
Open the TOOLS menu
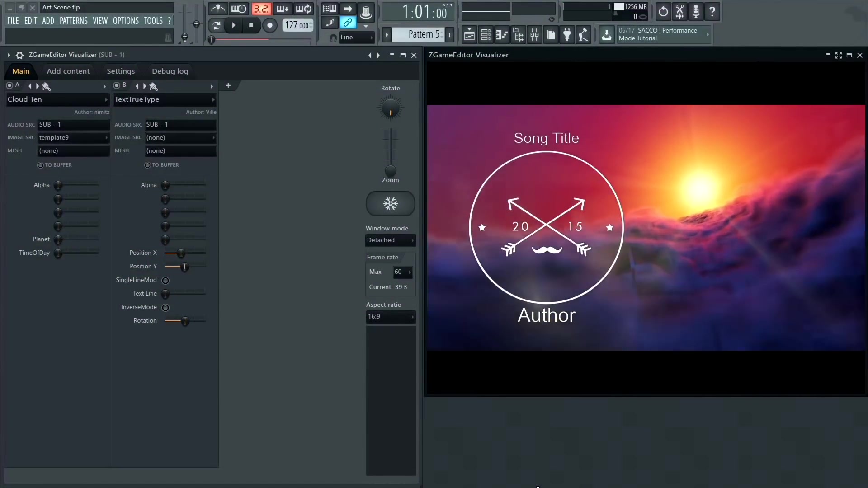click(153, 21)
